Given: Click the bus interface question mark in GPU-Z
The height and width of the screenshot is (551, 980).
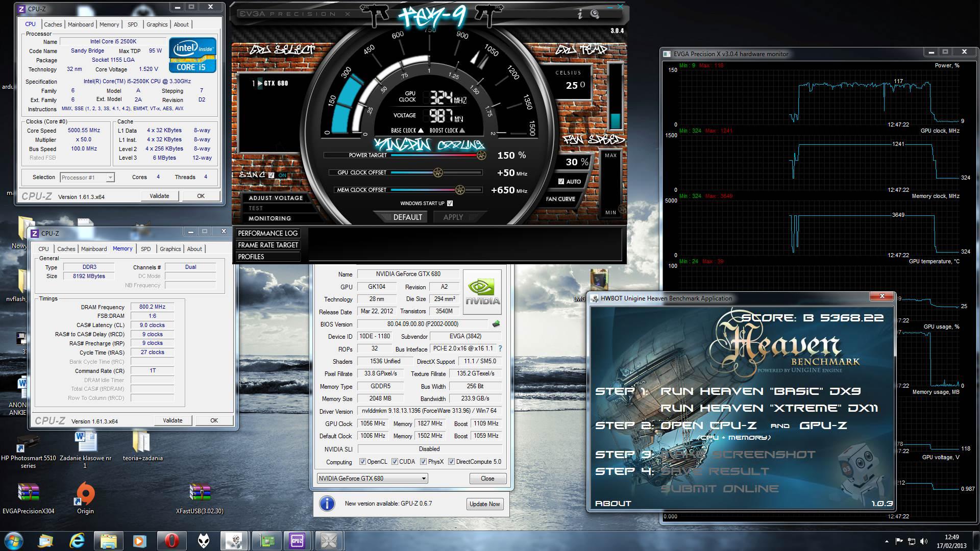Looking at the screenshot, I should point(500,349).
